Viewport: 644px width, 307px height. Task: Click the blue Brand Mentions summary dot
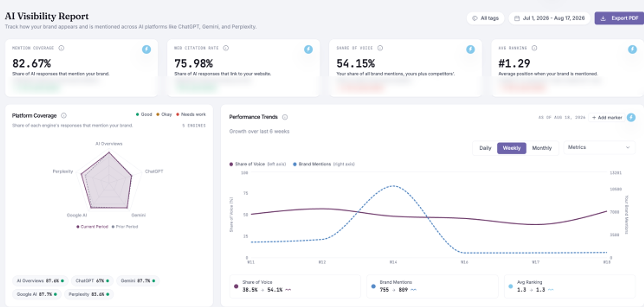[373, 286]
